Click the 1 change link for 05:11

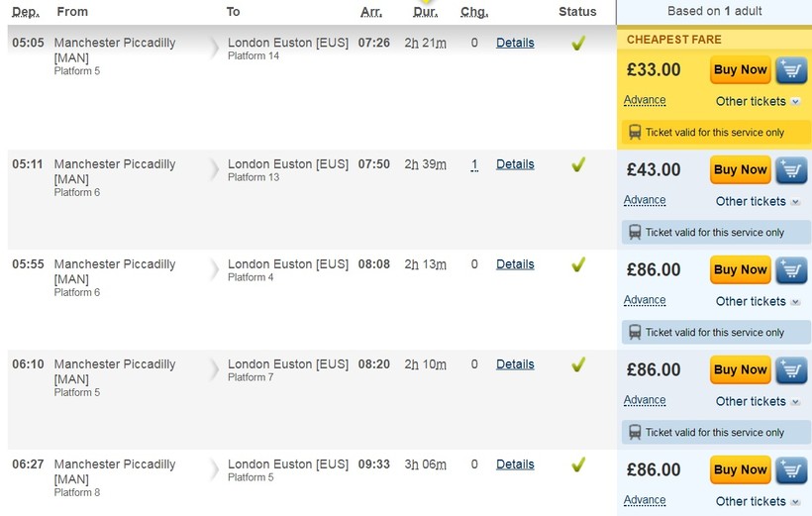point(474,164)
